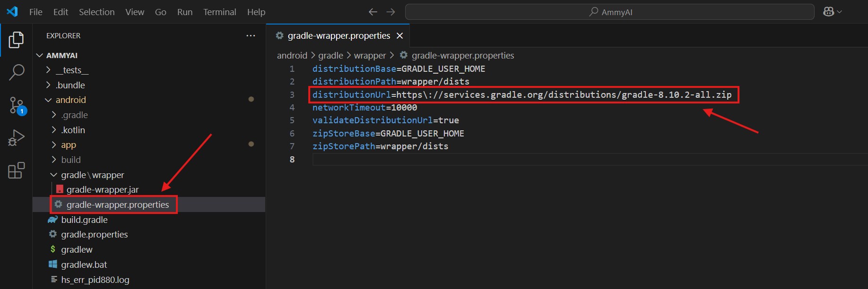The height and width of the screenshot is (289, 868).
Task: Click the AmmyAI command center search box
Action: [x=609, y=12]
